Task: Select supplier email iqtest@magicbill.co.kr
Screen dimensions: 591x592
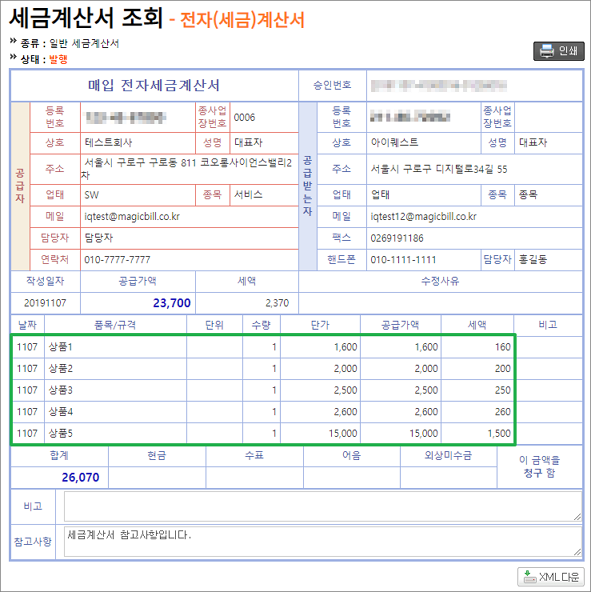Action: coord(132,217)
